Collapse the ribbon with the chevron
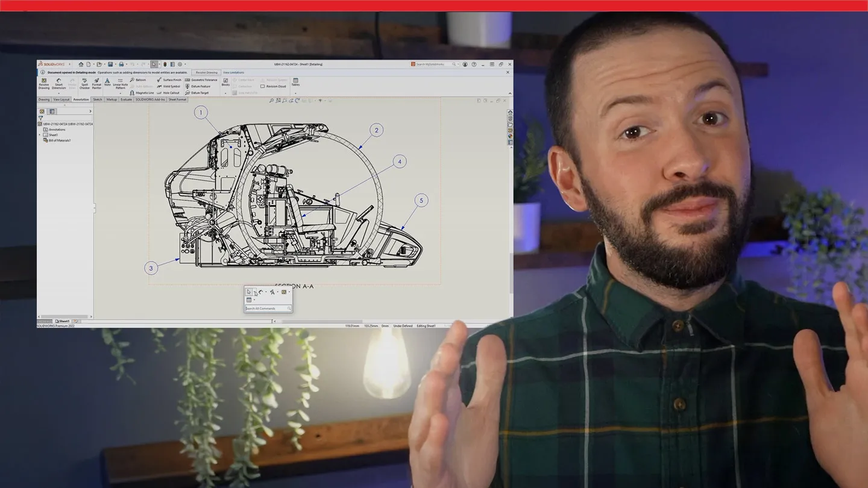Image resolution: width=868 pixels, height=488 pixels. pos(510,93)
